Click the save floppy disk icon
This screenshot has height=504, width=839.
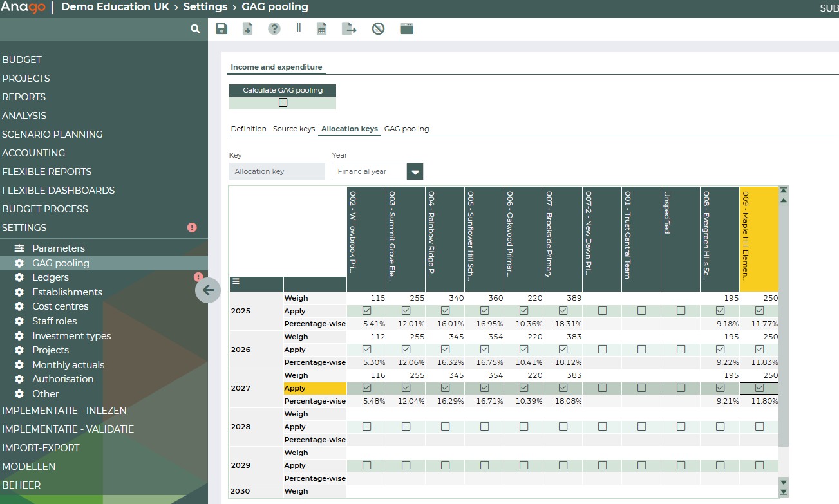coord(222,29)
